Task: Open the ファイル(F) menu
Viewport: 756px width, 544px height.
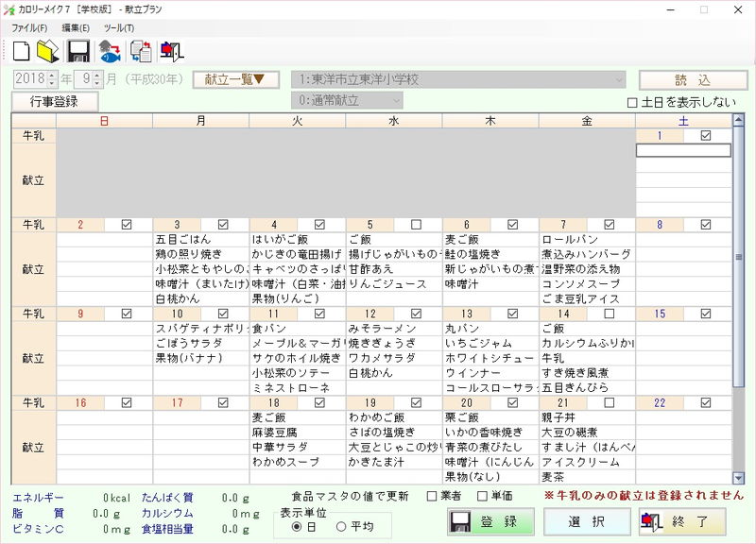Action: pos(29,28)
